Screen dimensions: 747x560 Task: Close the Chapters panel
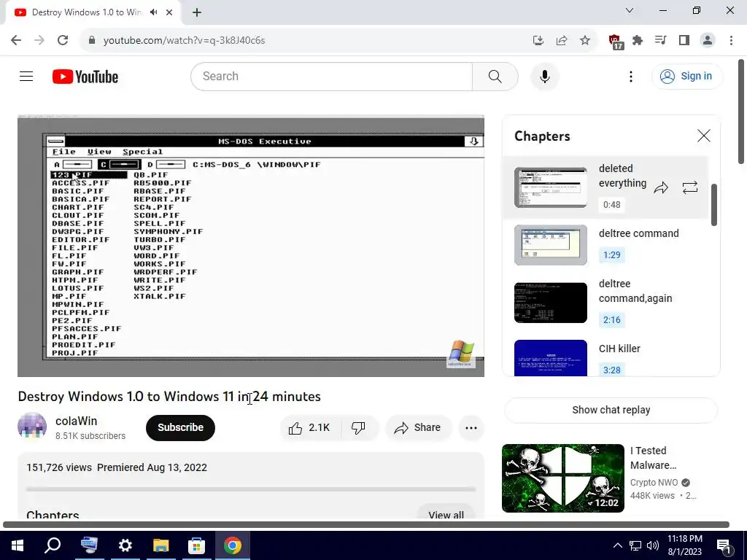[704, 136]
